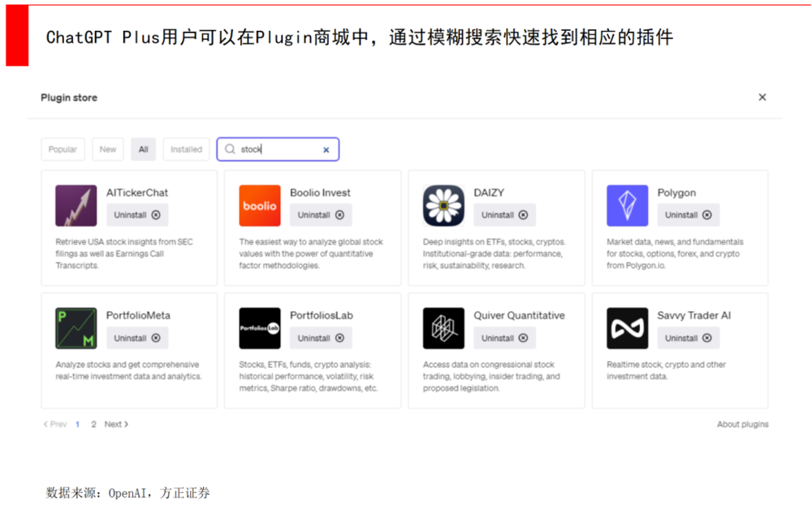This screenshot has width=812, height=514.
Task: Select the Polygon plugin icon
Action: click(x=626, y=205)
